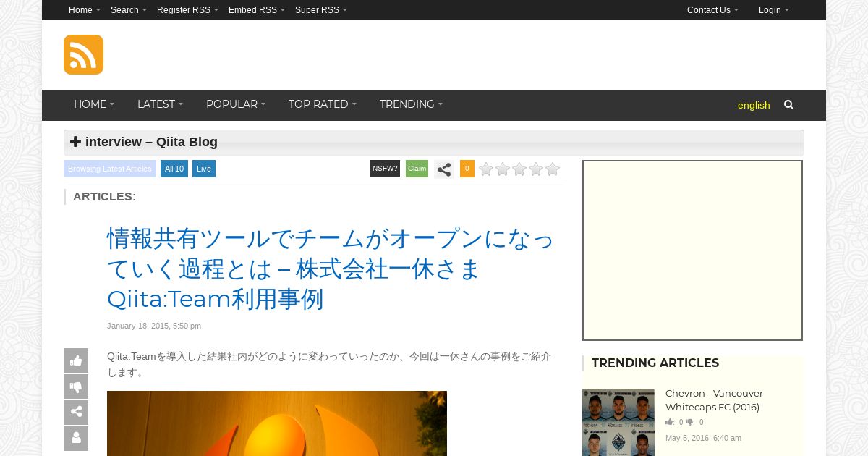Open the LATEST navigation menu
This screenshot has height=456, width=868.
point(160,104)
